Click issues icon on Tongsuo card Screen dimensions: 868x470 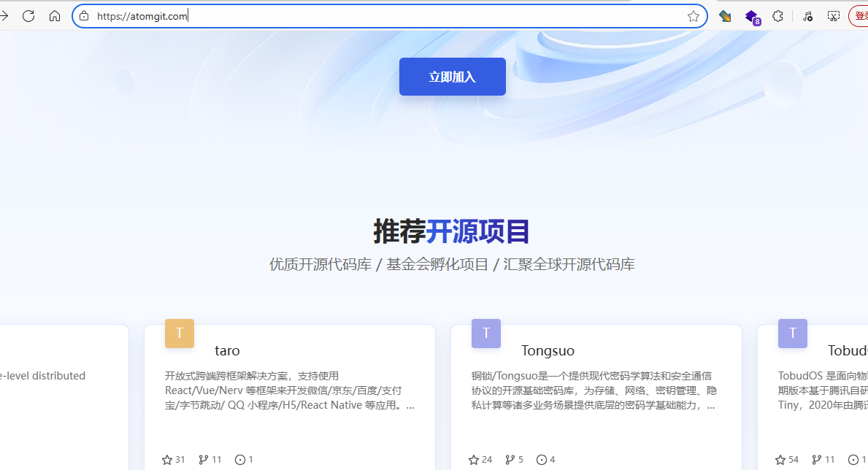point(542,460)
